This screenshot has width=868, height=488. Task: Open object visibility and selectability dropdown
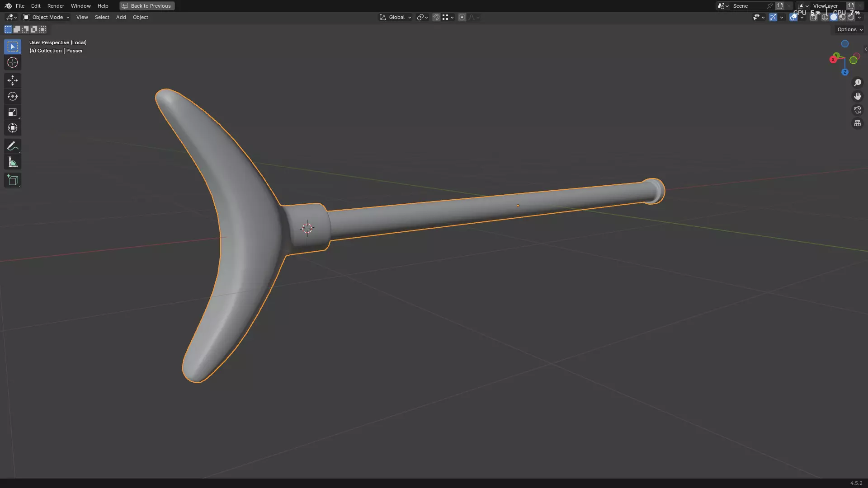coord(759,17)
